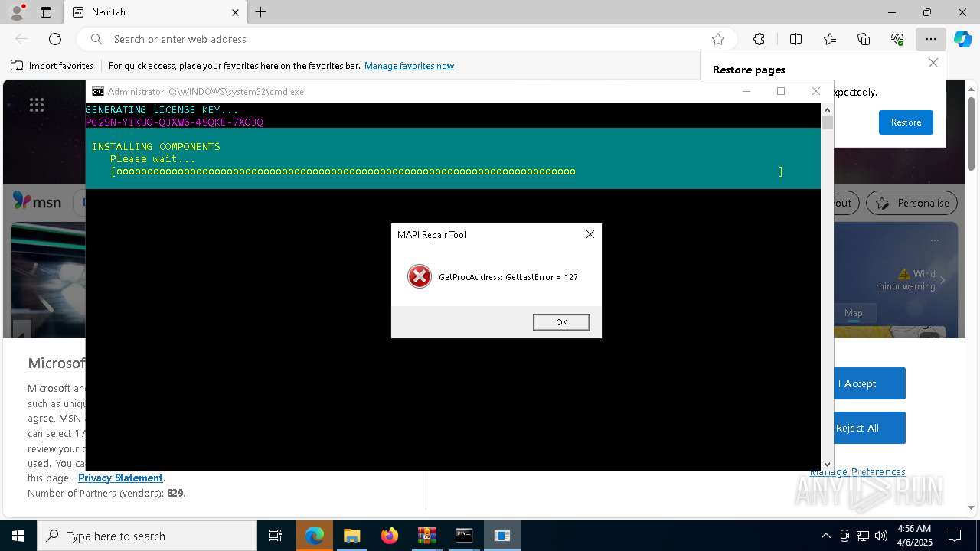Click the red error icon in dialog

click(x=420, y=276)
